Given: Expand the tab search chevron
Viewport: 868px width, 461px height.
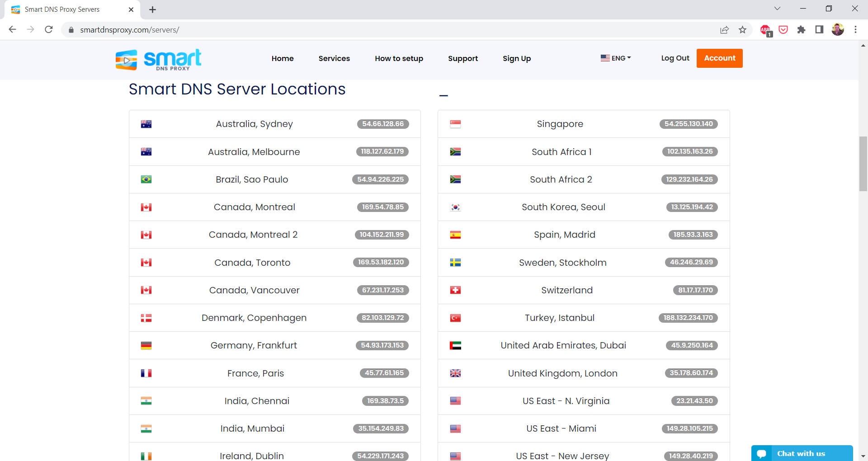Looking at the screenshot, I should 777,9.
